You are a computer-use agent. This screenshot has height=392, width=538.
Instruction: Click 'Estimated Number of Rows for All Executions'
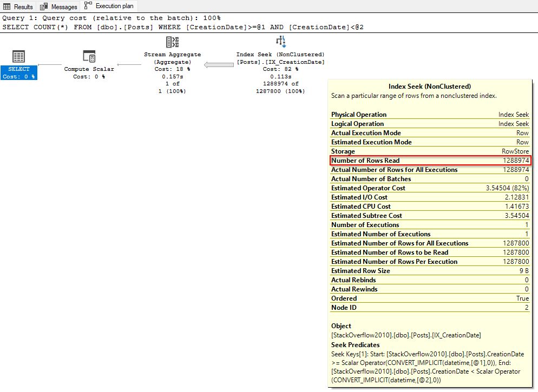pos(430,243)
